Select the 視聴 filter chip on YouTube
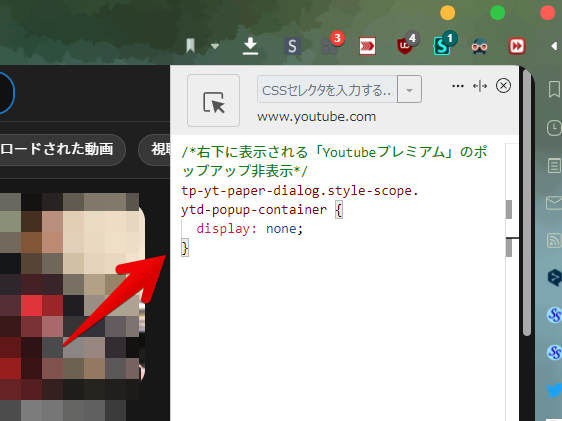Viewport: 562px width, 421px height. tap(155, 149)
